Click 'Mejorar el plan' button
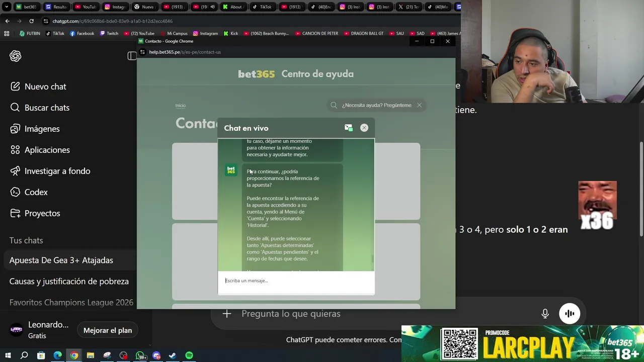This screenshot has width=644, height=362. (x=108, y=330)
